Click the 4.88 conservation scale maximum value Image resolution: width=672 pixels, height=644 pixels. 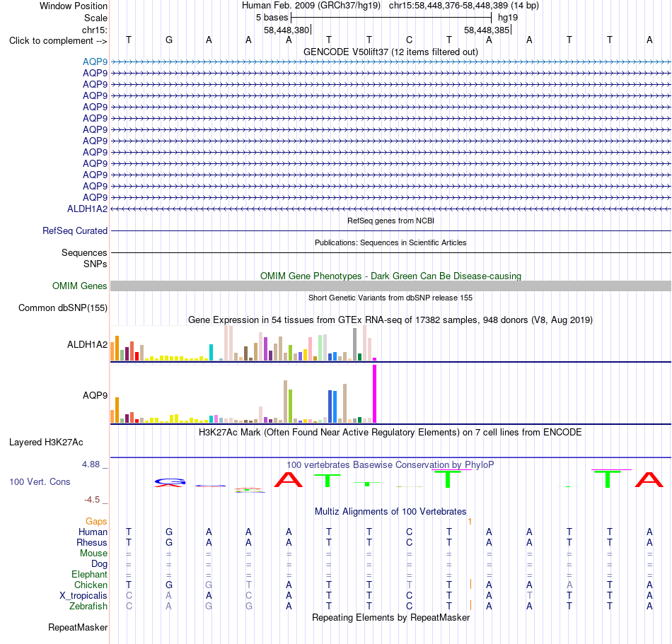point(91,464)
